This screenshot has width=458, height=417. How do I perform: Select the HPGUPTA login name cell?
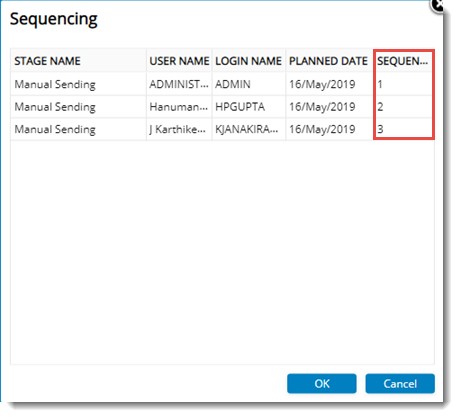[x=249, y=107]
